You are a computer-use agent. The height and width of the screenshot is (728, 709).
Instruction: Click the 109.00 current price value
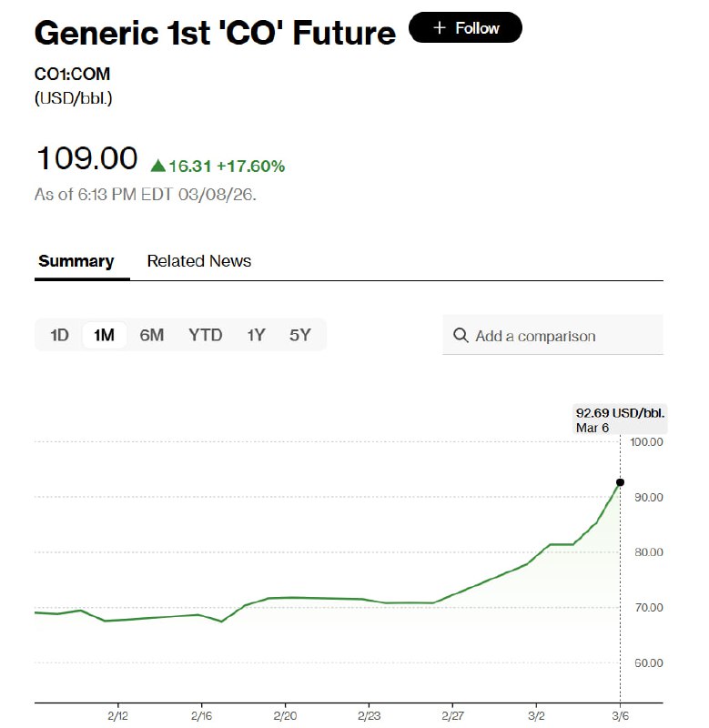(87, 158)
